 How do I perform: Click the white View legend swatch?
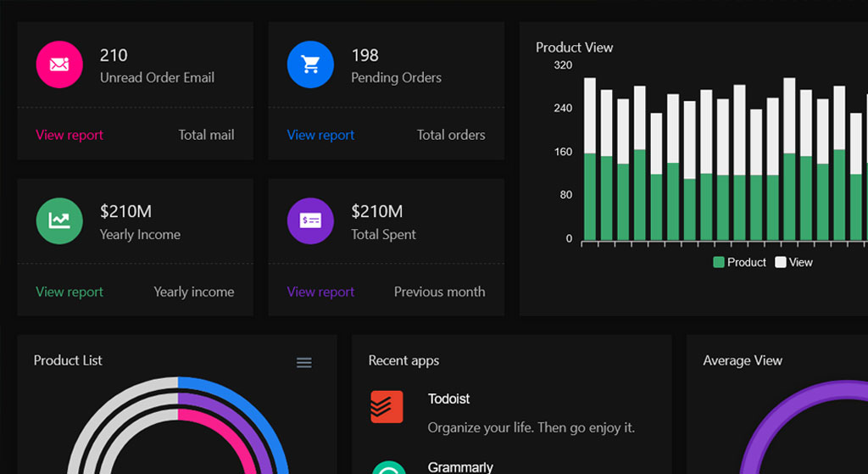coord(780,263)
